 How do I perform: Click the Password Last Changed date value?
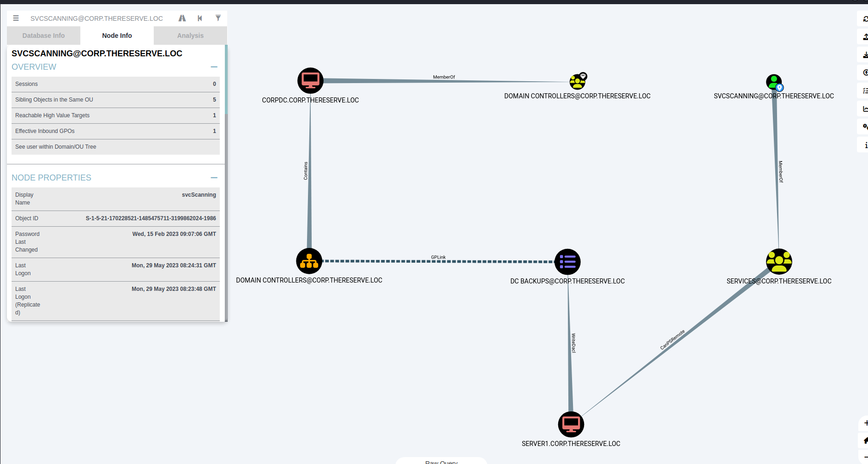(x=174, y=234)
